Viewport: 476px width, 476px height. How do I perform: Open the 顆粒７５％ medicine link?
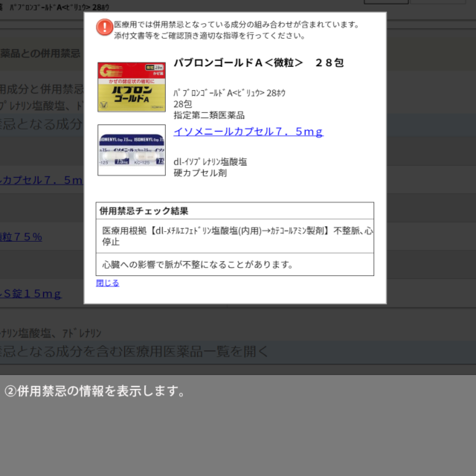22,237
